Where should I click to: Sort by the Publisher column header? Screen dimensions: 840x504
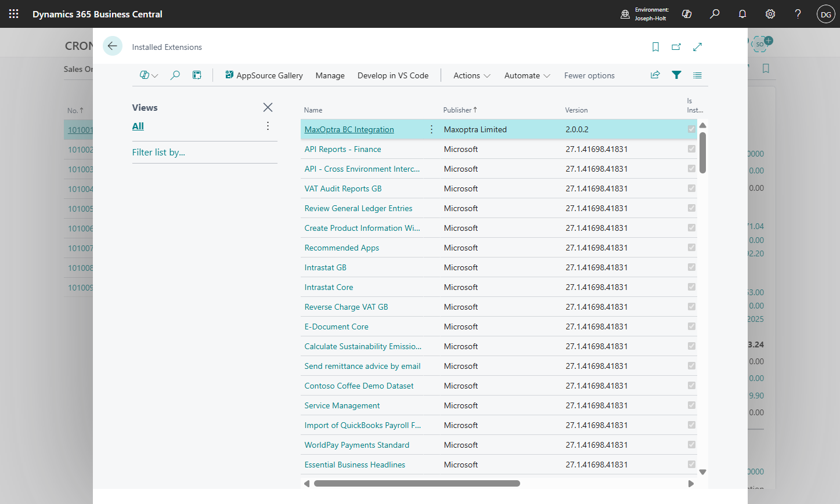[460, 110]
